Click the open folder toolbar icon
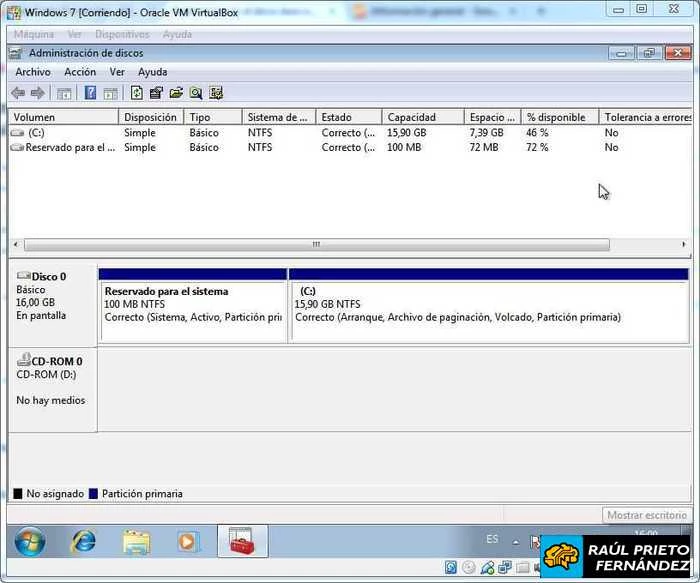This screenshot has width=700, height=583. click(x=176, y=93)
